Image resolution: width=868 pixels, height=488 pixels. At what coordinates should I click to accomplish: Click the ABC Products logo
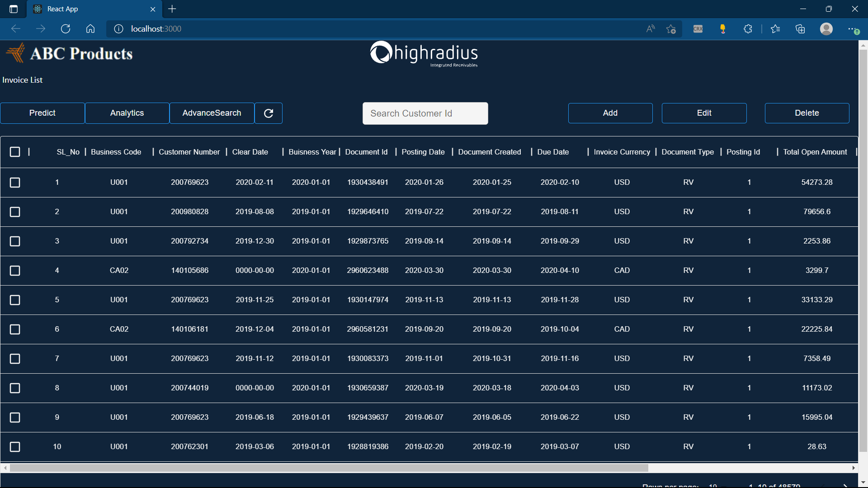(69, 53)
